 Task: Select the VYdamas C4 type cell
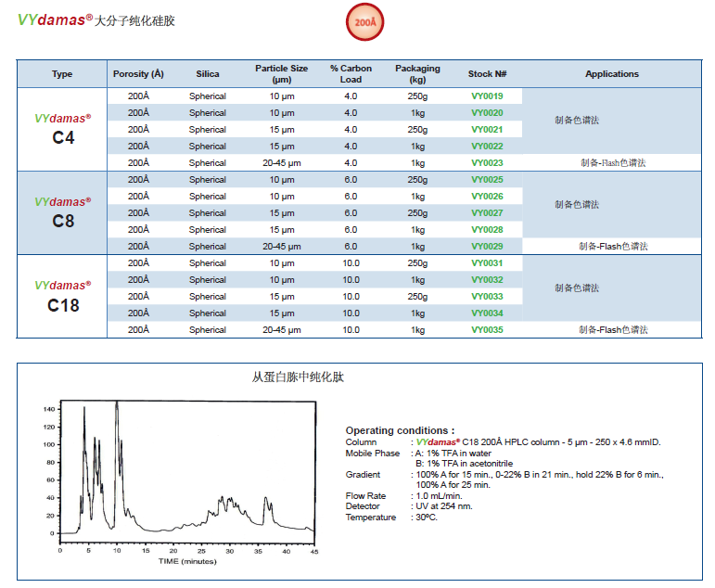(x=62, y=130)
